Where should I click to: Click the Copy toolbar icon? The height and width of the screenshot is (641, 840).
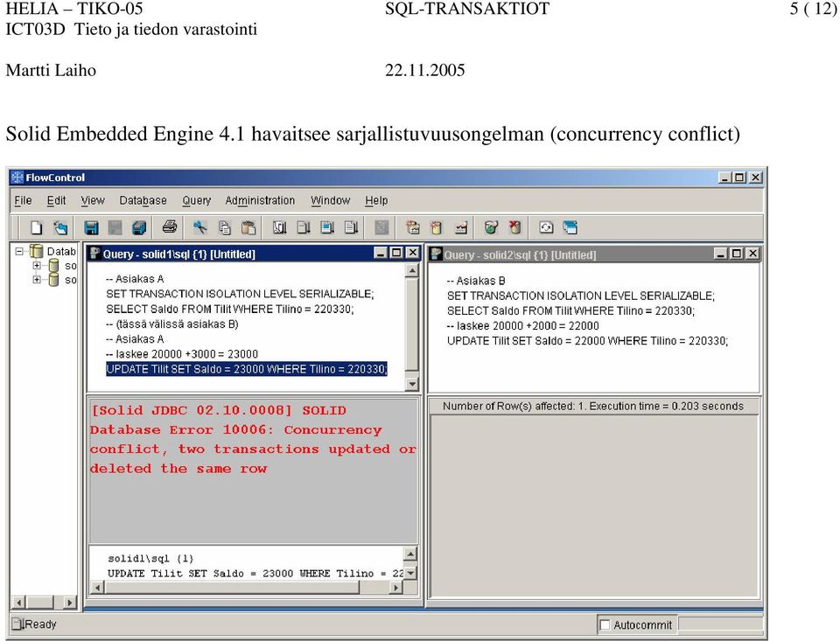tap(225, 227)
